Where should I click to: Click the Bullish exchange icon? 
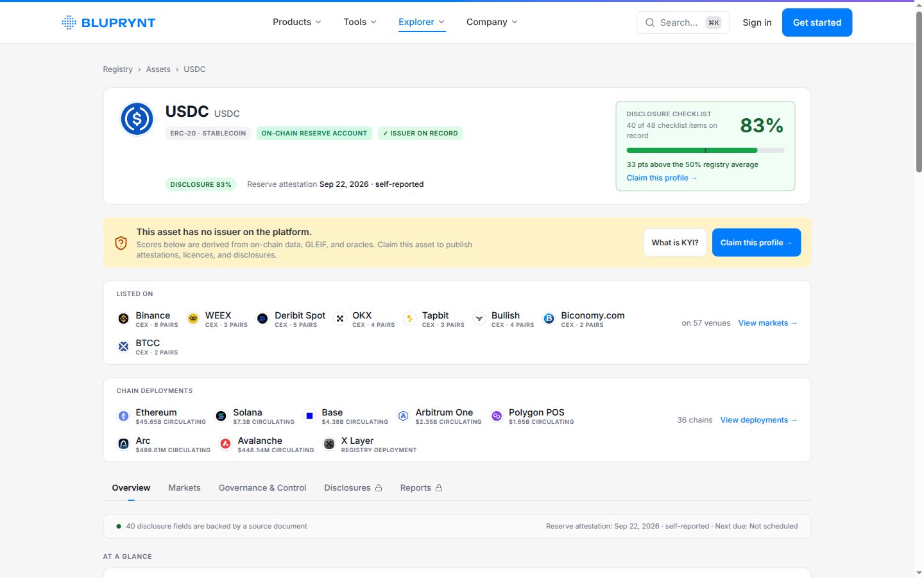click(x=479, y=319)
